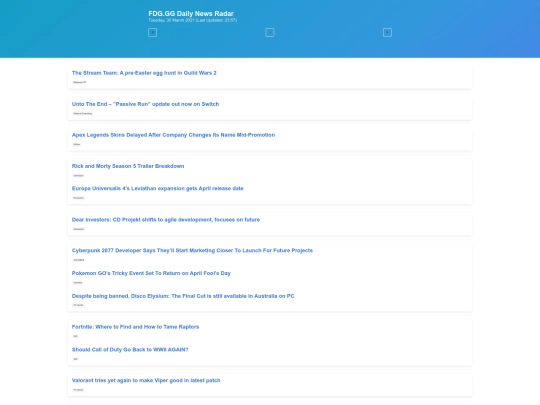Click the source tag under Europa Universalis headline

pyautogui.click(x=79, y=198)
